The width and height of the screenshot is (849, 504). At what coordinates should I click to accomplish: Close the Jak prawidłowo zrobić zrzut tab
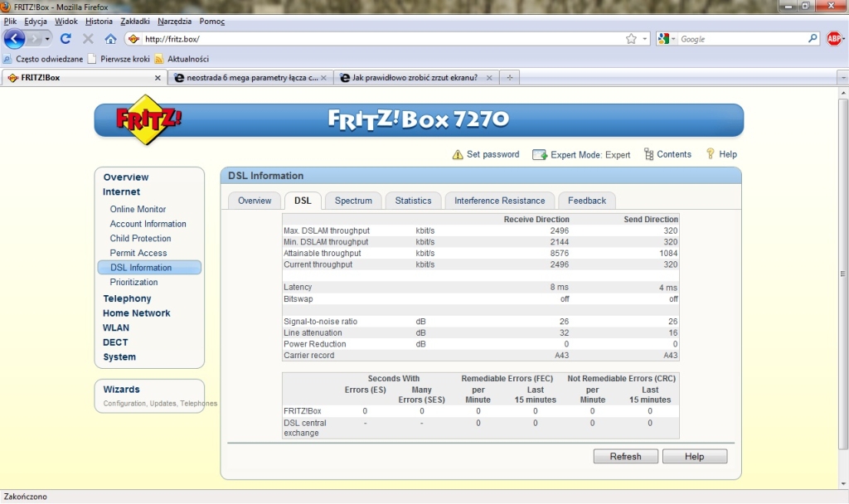pos(489,78)
